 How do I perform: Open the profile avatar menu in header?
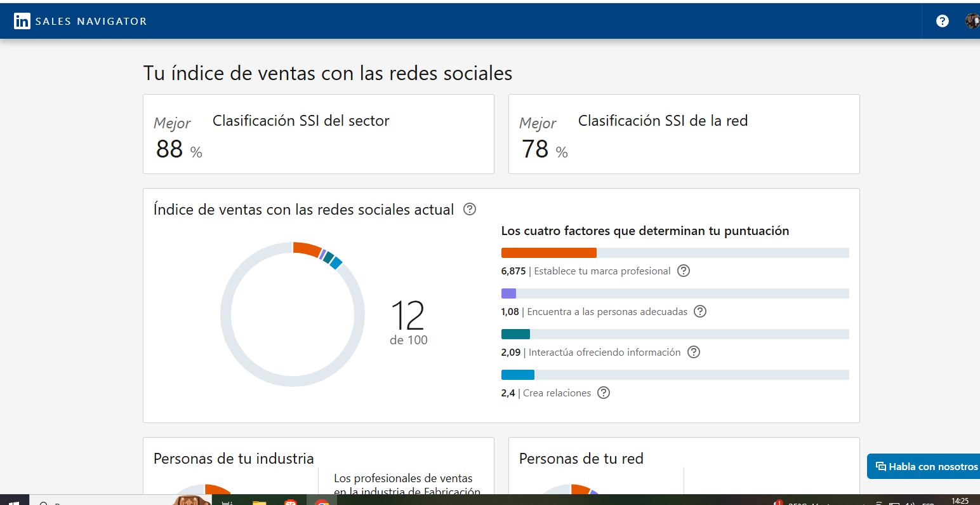pos(972,21)
